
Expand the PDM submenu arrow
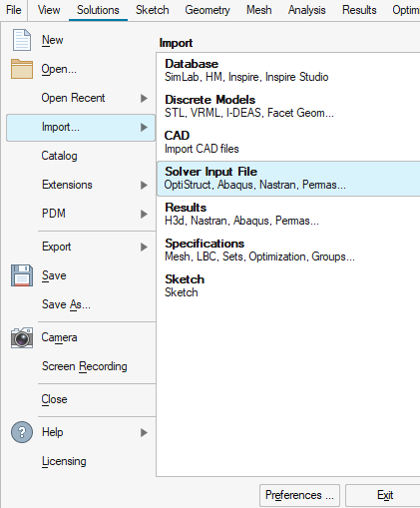point(144,214)
